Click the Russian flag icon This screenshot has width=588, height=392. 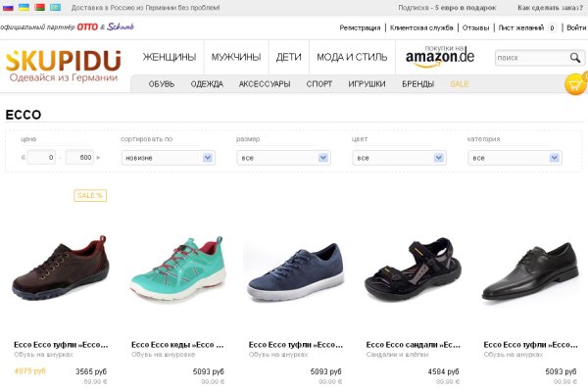[x=10, y=7]
